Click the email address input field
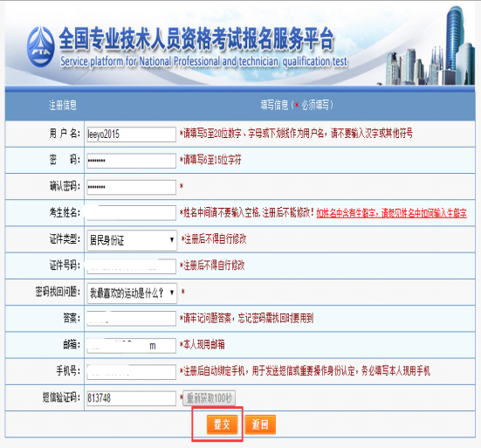Viewport: 481px width, 448px height. (x=131, y=346)
